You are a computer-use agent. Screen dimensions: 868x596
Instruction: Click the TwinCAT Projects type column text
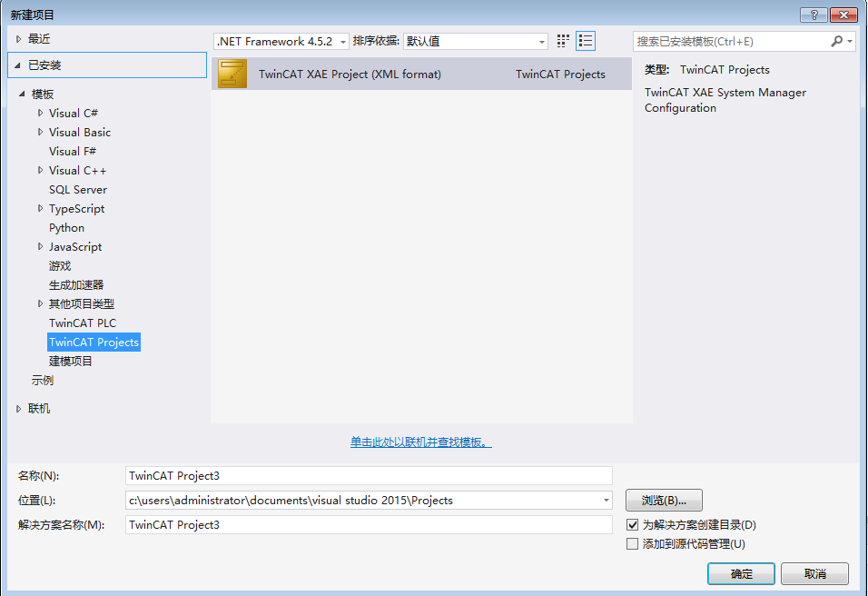[560, 74]
